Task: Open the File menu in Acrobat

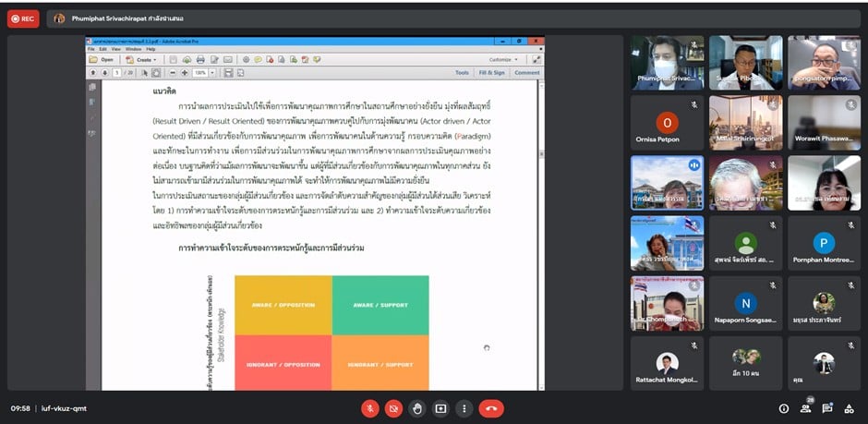Action: (90, 49)
